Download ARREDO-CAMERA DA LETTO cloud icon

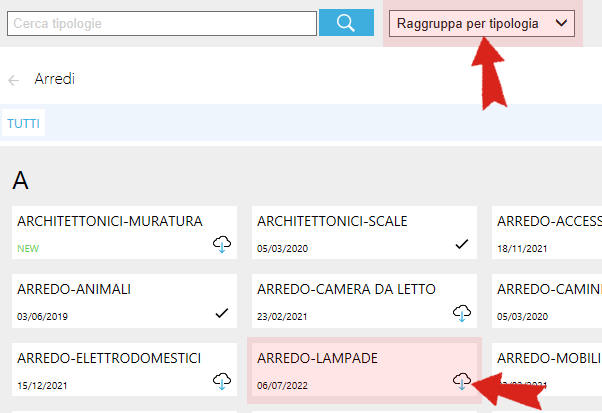462,313
